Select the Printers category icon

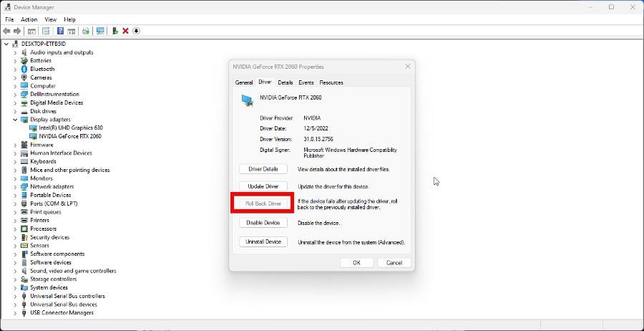coord(24,221)
